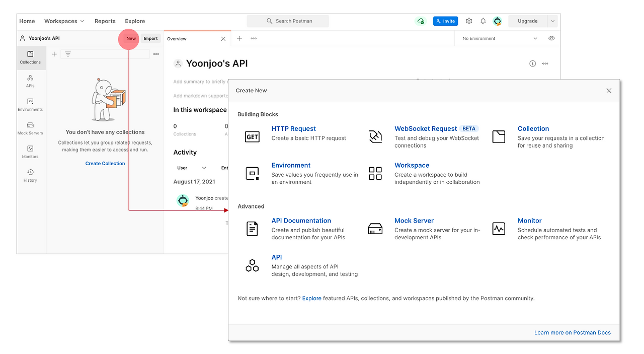Open settings gear icon in header

(469, 21)
